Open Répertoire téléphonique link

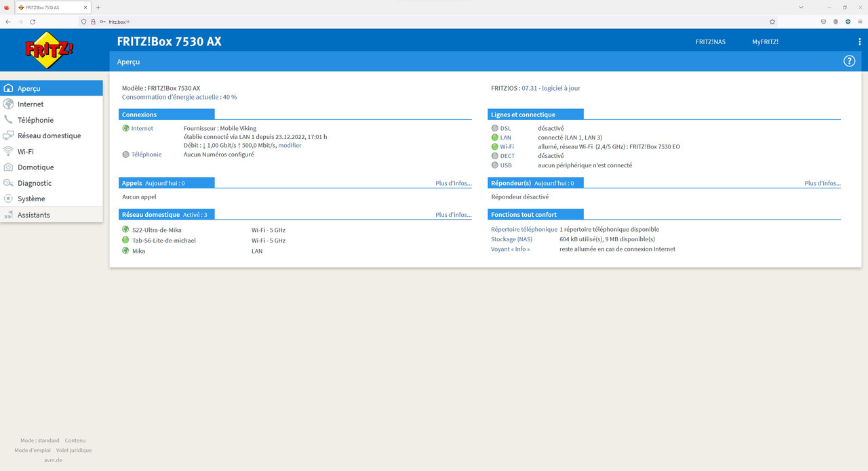click(524, 230)
